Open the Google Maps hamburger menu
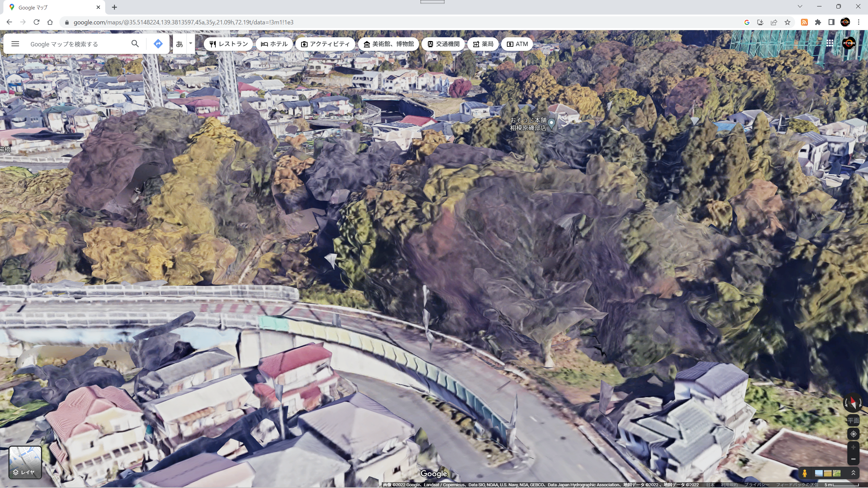The image size is (868, 488). 15,44
